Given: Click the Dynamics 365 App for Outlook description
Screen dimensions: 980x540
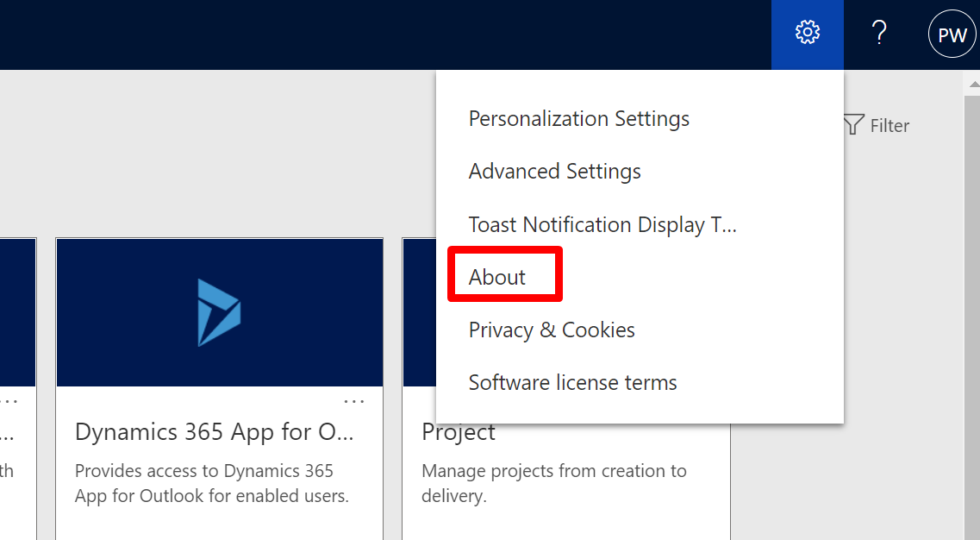Looking at the screenshot, I should pos(211,483).
